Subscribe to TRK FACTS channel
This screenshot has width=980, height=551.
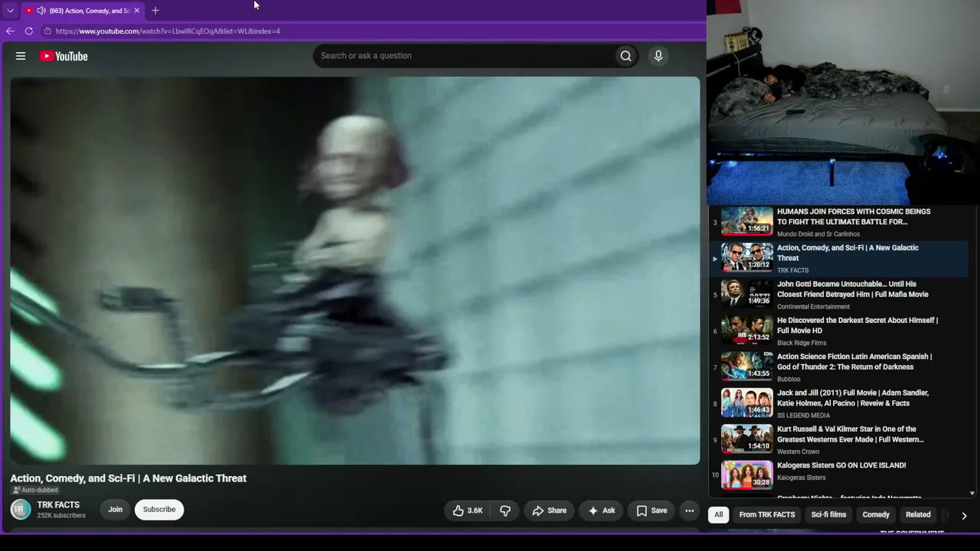tap(159, 510)
